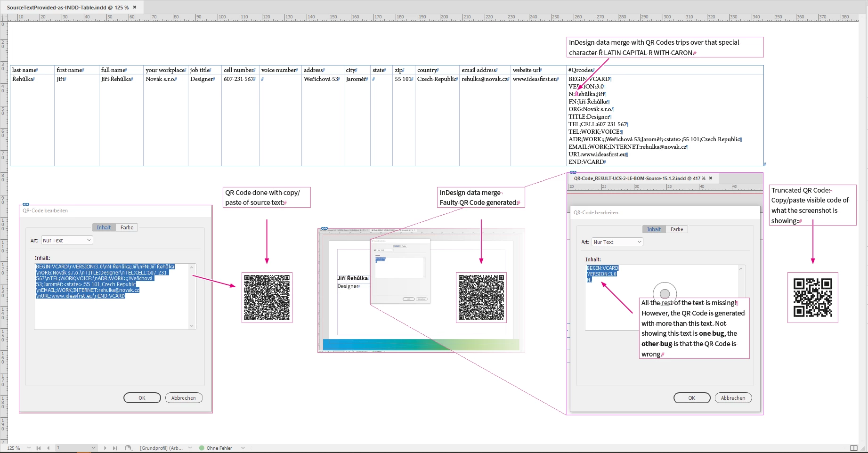Click the 'Faulty QR Code generated:' caption
868x453 pixels.
click(479, 202)
